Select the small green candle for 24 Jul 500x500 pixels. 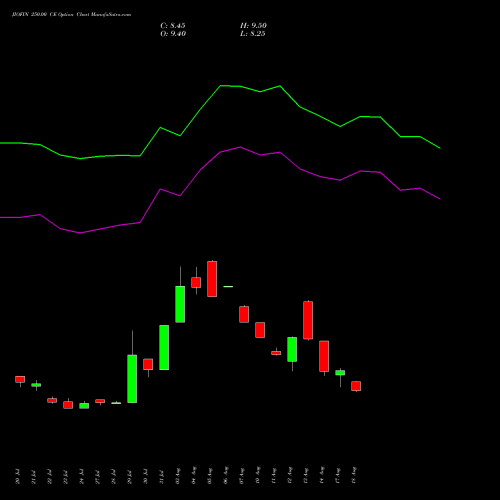point(84,406)
